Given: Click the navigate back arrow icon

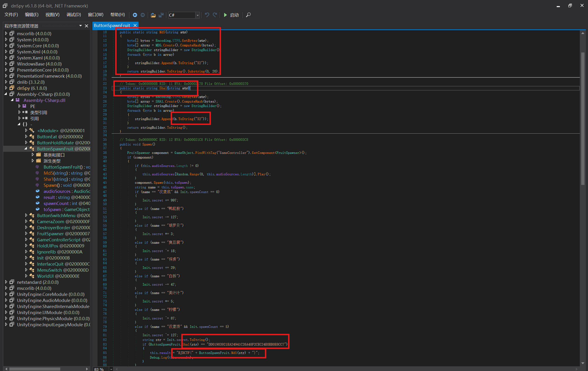Looking at the screenshot, I should pyautogui.click(x=135, y=15).
